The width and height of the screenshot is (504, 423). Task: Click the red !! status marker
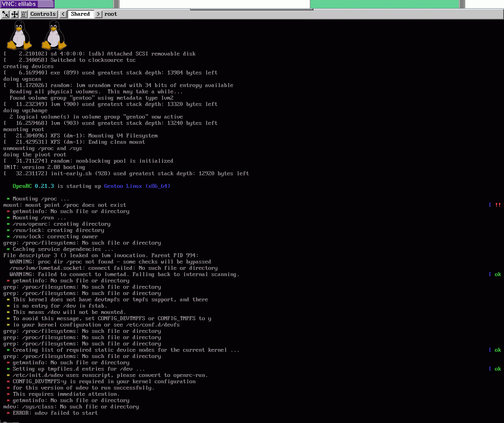pyautogui.click(x=498, y=205)
